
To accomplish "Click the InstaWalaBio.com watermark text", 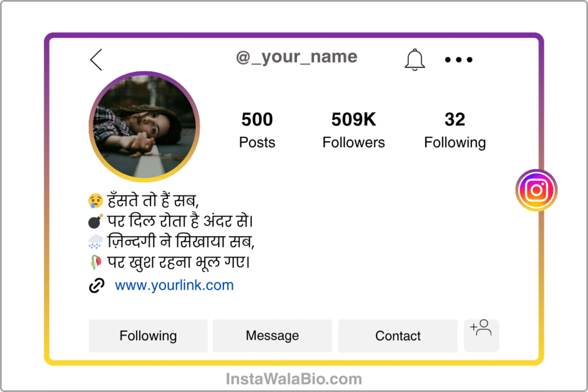I will point(294,379).
